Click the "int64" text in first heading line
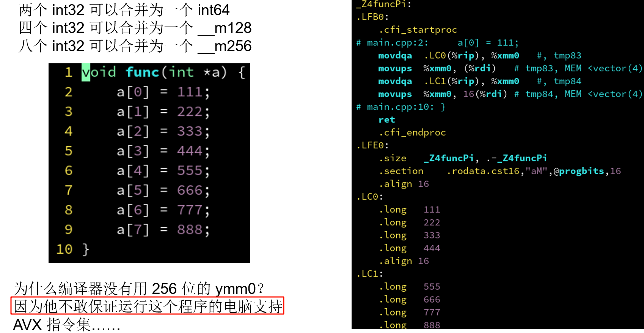The height and width of the screenshot is (333, 644). (214, 10)
